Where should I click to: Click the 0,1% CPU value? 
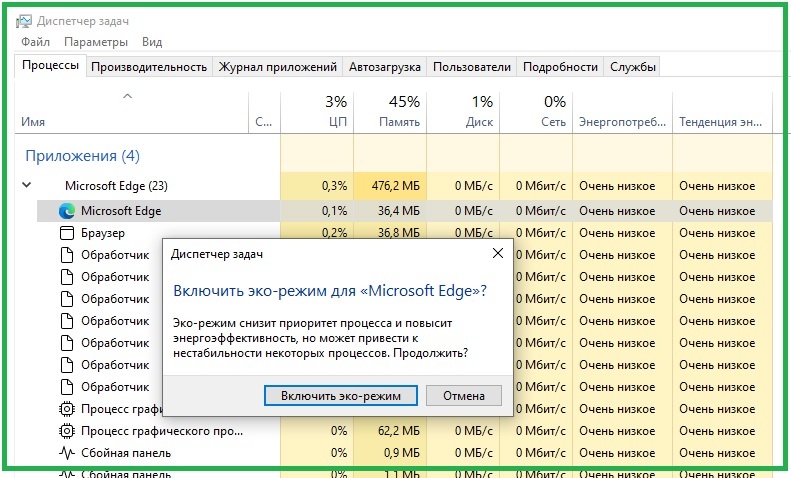point(334,211)
